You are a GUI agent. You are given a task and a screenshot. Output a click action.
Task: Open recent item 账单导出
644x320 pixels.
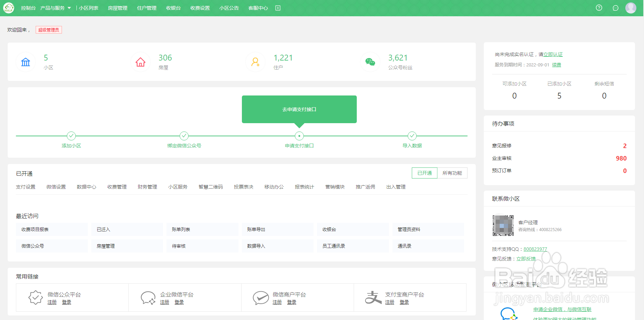pos(278,229)
